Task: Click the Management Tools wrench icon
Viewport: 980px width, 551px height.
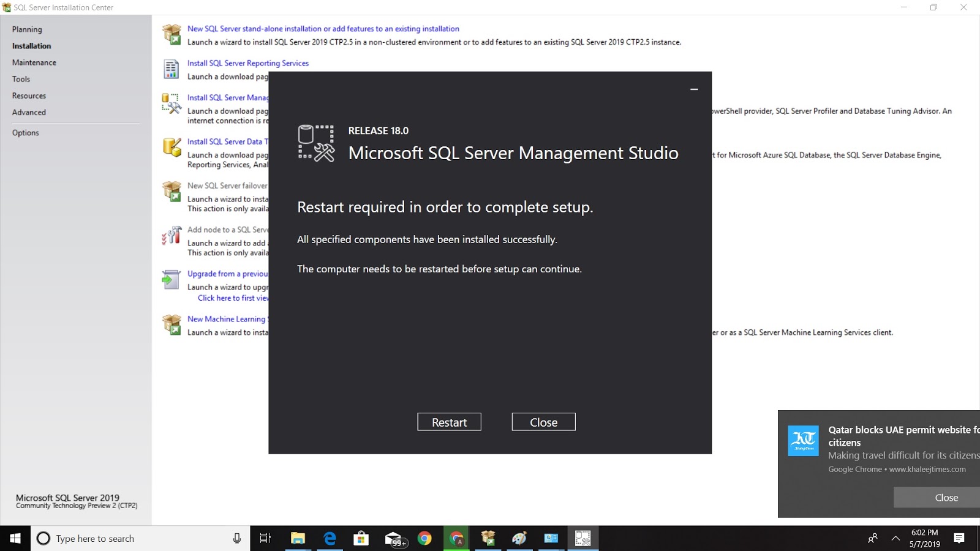Action: point(171,103)
